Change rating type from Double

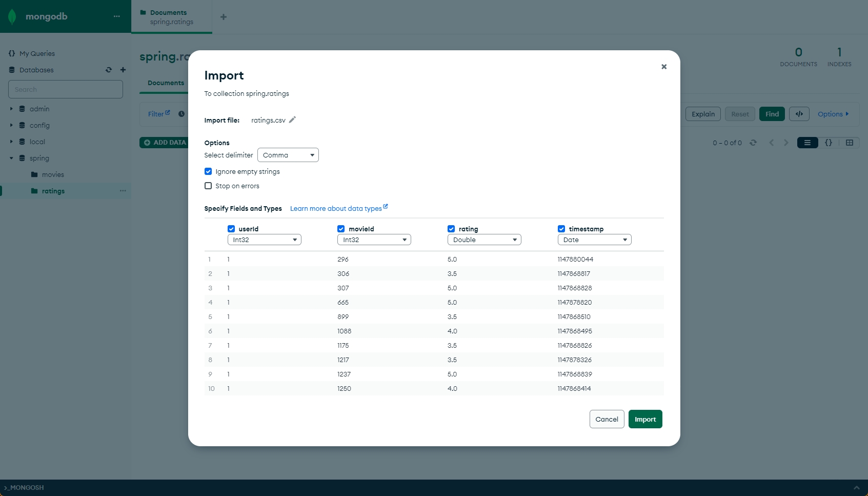coord(485,240)
